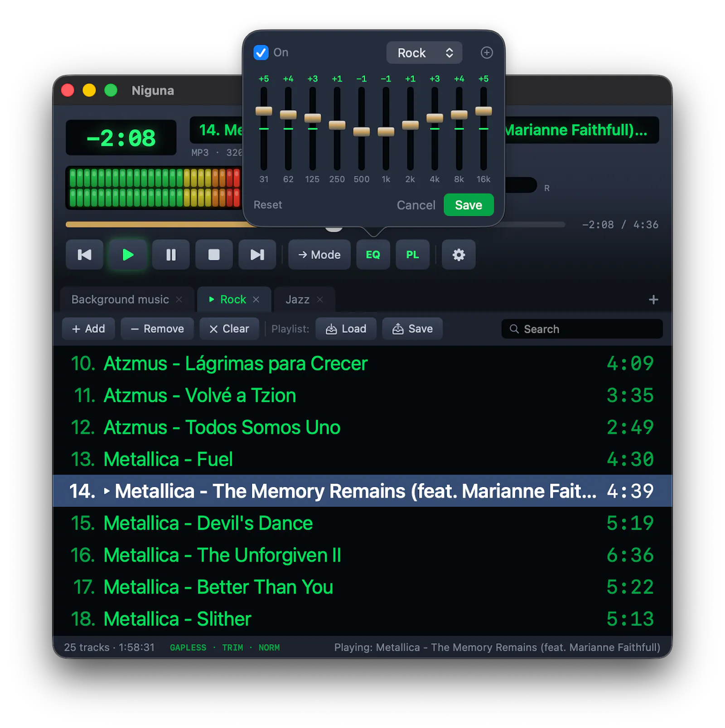Click the 4k slider knob

point(435,118)
